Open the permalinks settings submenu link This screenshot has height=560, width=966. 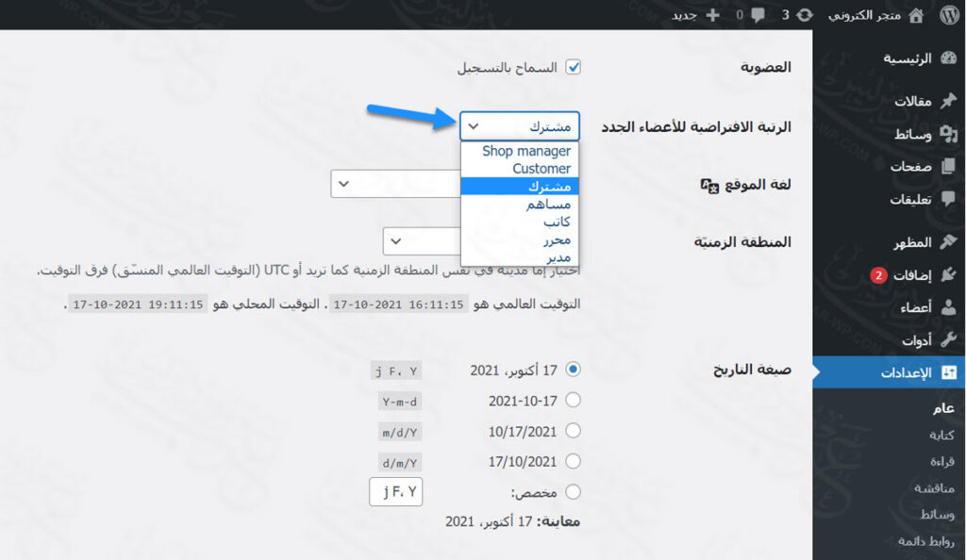[926, 541]
